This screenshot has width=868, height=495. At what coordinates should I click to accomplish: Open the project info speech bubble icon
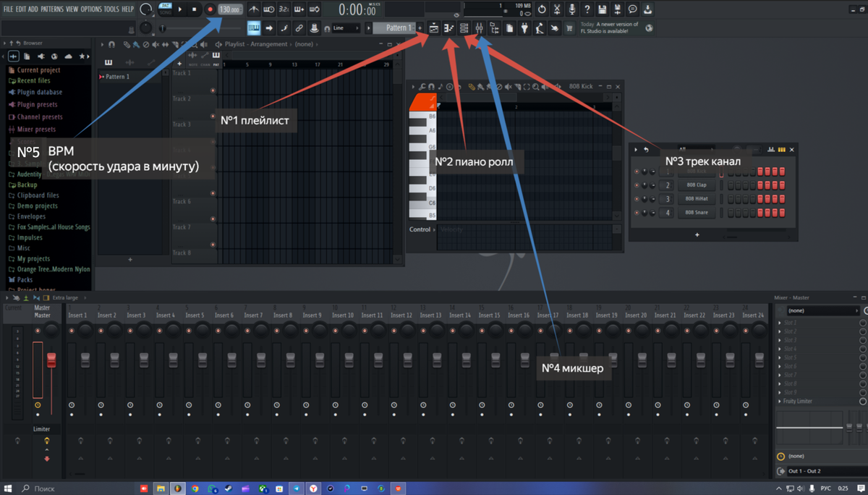[x=633, y=9]
